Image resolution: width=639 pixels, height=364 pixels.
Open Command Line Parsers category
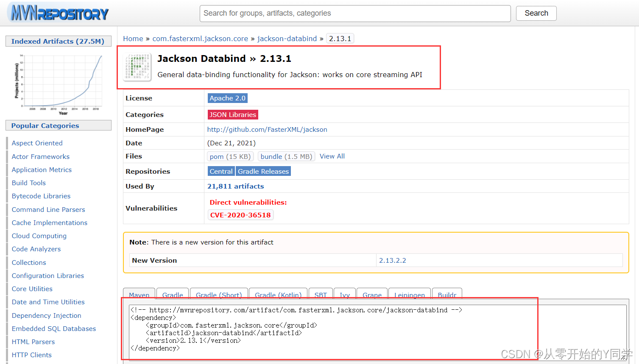[48, 210]
